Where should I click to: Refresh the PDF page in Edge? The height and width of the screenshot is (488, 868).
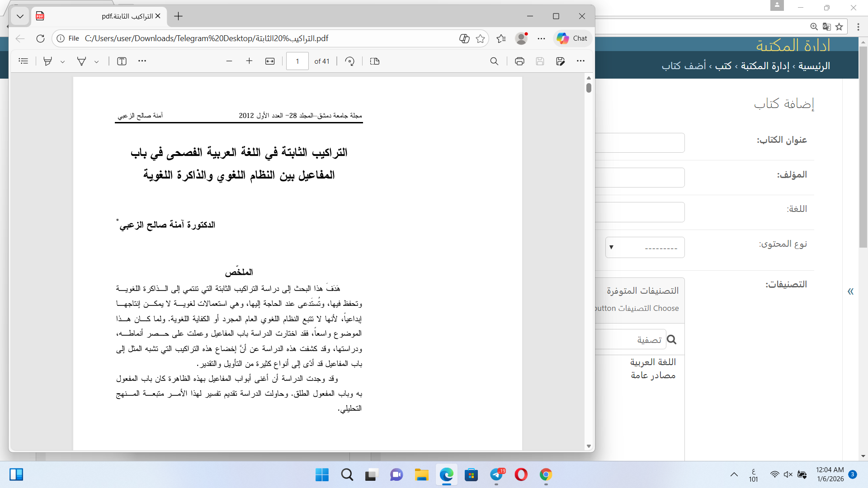(x=40, y=38)
